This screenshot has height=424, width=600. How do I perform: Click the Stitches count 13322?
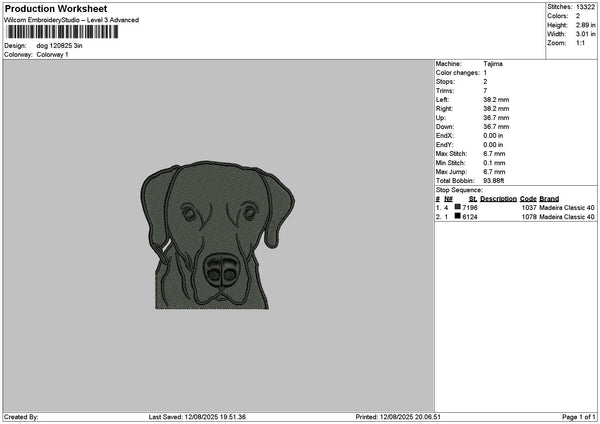(x=585, y=7)
